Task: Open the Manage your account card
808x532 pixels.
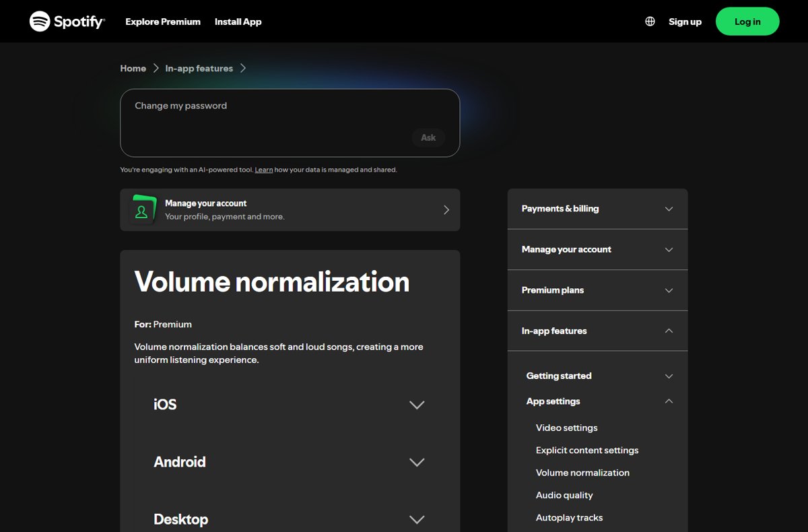Action: 290,210
